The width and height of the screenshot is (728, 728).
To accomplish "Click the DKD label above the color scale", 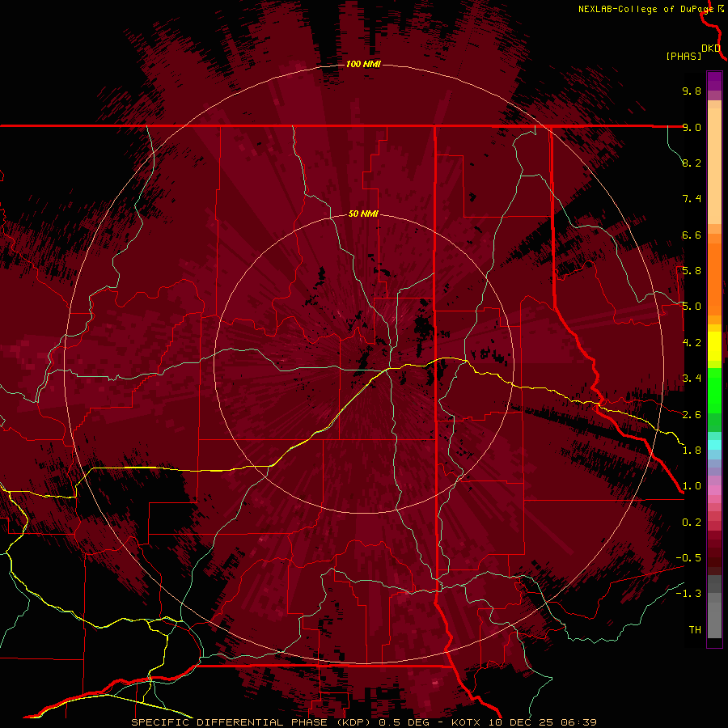I will click(x=711, y=49).
